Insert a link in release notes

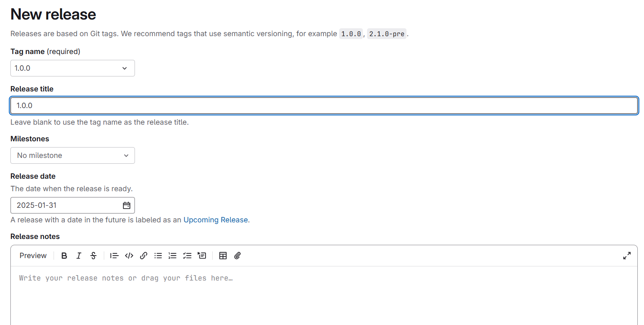(x=144, y=256)
